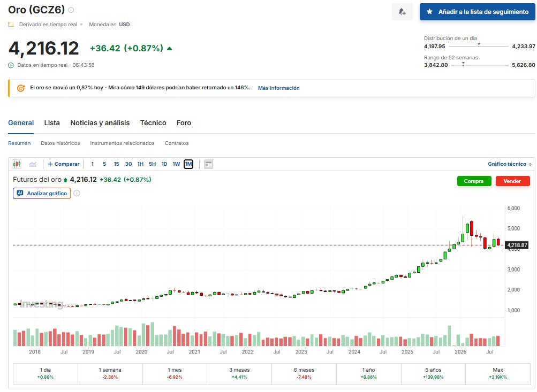The image size is (537, 392).
Task: Go to the Foro tab
Action: point(184,123)
